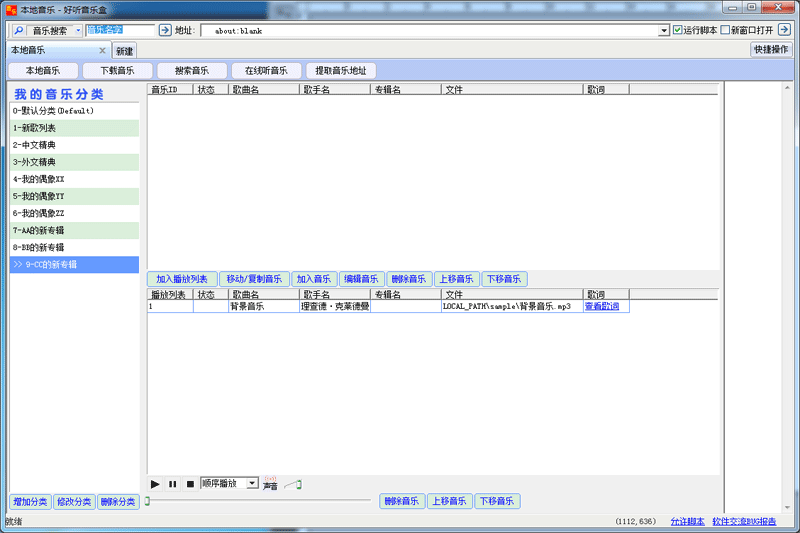Toggle the 运行脚本 checkbox

[x=678, y=30]
